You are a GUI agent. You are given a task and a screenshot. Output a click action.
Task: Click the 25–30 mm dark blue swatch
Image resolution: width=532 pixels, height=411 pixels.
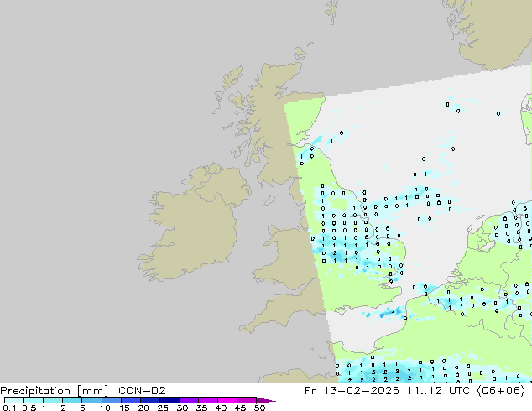169,400
